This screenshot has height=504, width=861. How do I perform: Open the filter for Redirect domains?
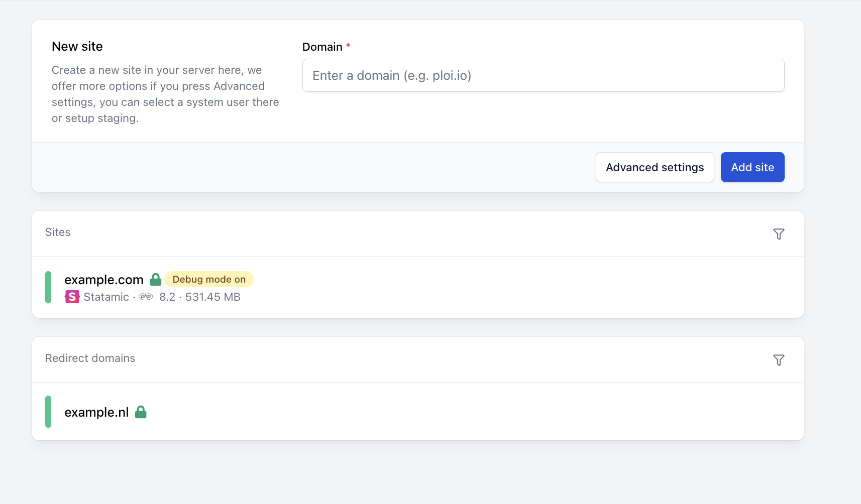coord(778,360)
